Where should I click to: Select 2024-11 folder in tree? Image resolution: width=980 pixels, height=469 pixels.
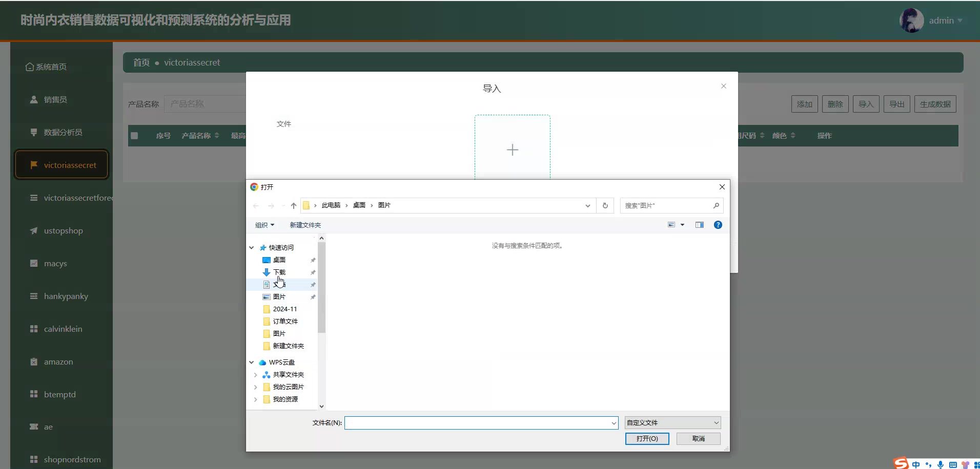click(284, 309)
